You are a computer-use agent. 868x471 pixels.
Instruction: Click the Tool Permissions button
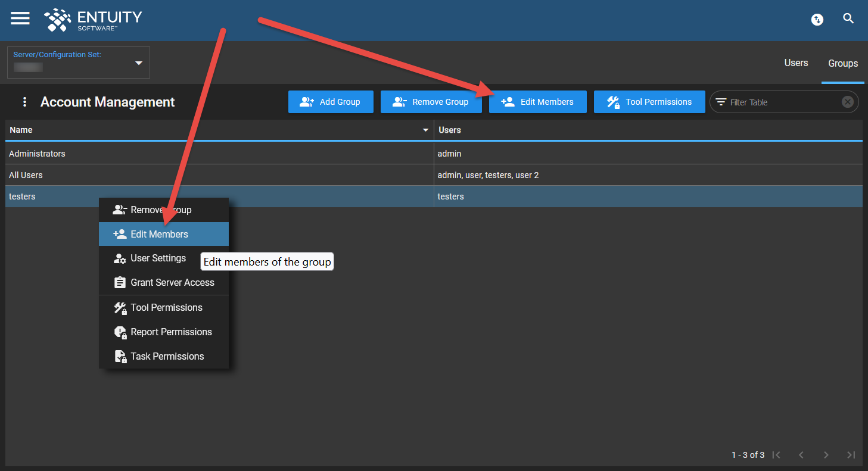coord(649,101)
